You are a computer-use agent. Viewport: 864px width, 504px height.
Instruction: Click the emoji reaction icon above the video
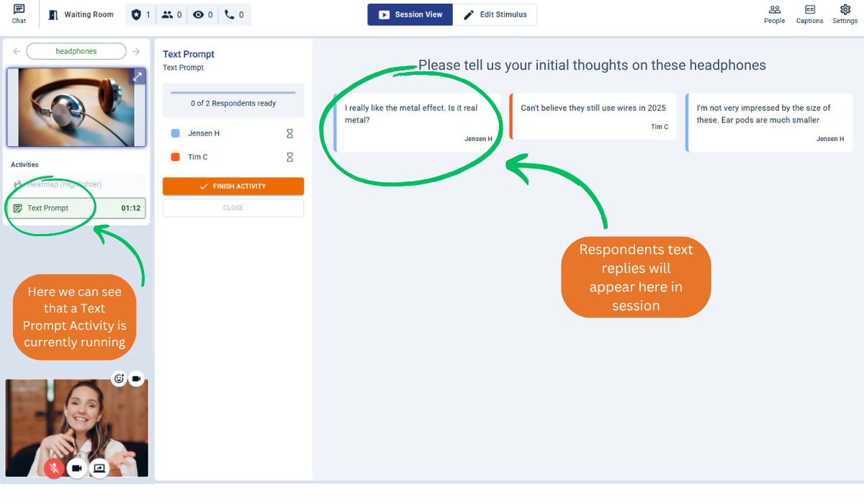119,379
